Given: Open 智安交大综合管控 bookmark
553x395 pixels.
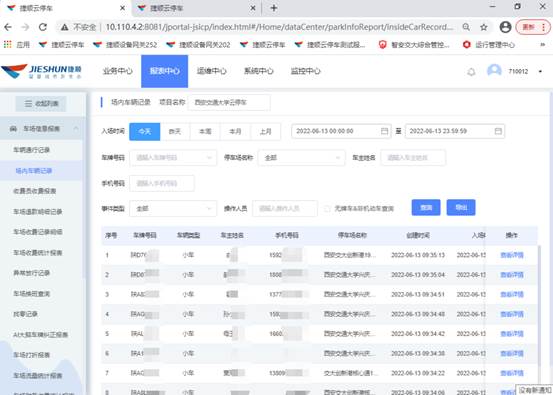Looking at the screenshot, I should coord(414,44).
